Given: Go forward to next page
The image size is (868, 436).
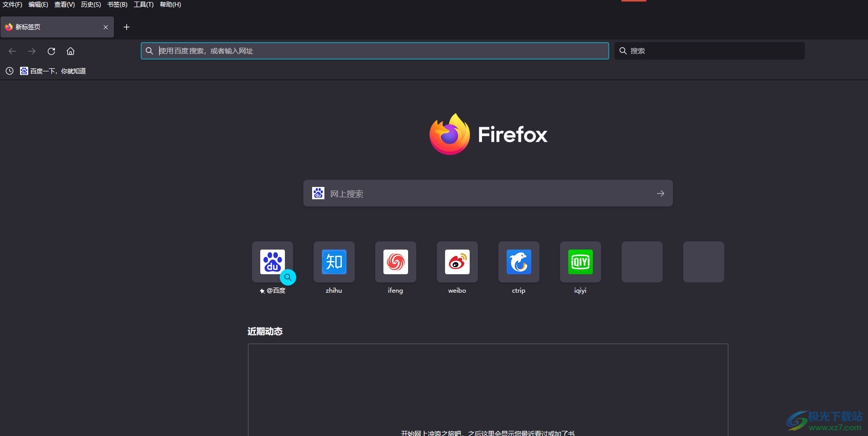Looking at the screenshot, I should click(32, 51).
